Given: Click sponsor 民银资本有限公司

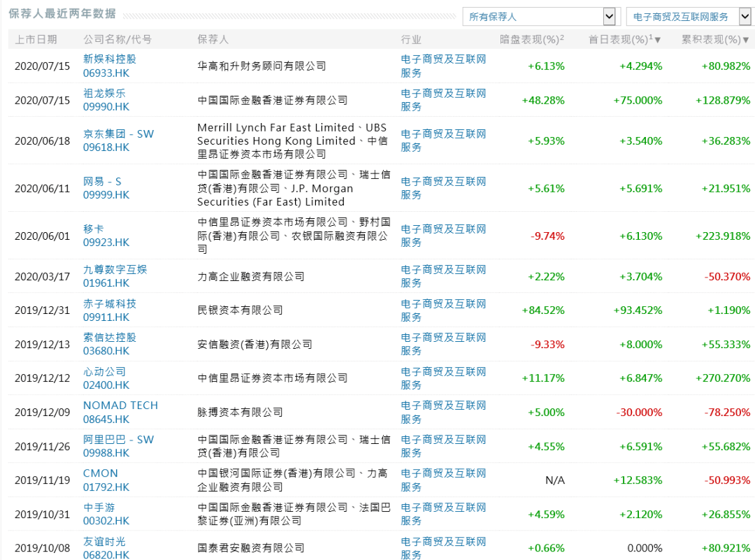Looking at the screenshot, I should click(x=240, y=310).
